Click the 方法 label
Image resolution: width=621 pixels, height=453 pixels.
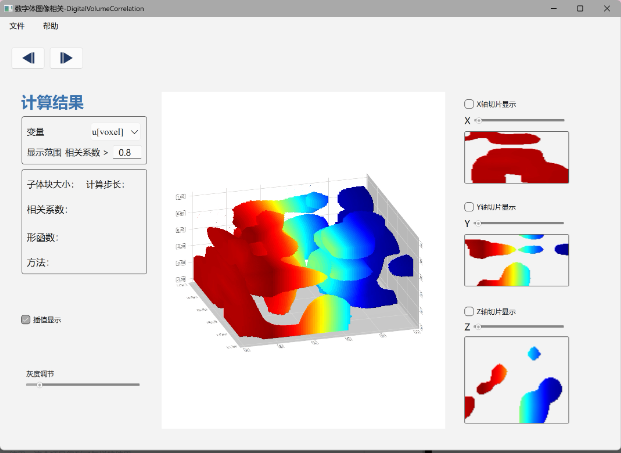click(x=38, y=263)
